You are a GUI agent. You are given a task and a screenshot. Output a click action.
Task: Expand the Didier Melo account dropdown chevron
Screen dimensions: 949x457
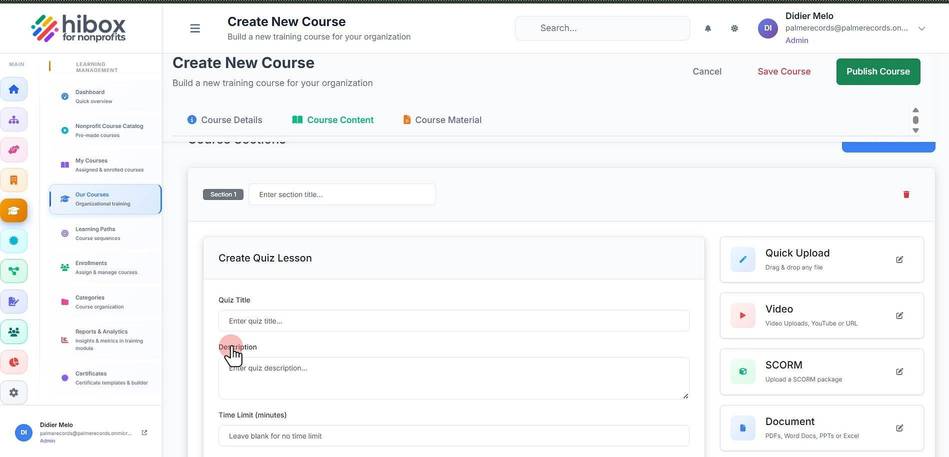921,28
